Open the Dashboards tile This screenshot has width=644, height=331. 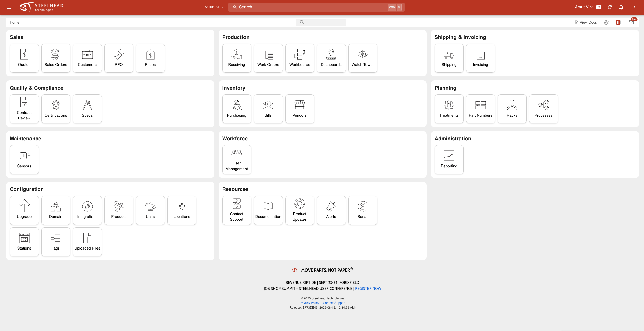tap(331, 58)
